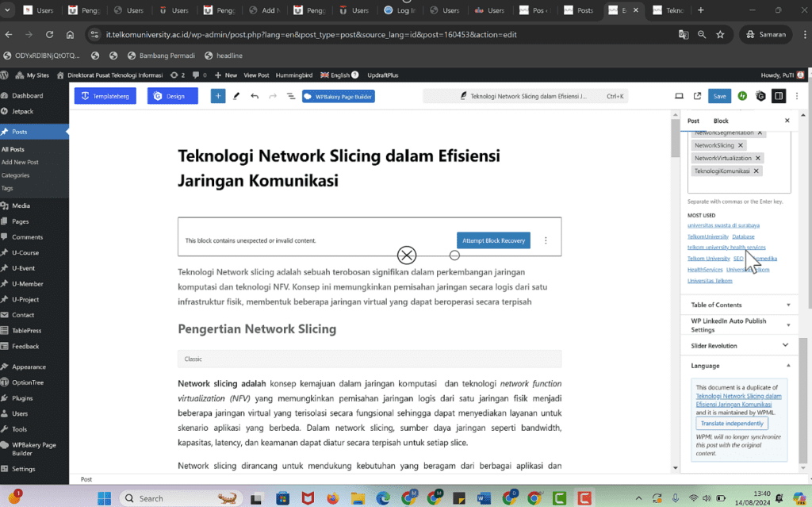This screenshot has width=812, height=507.
Task: Undo the last change with the undo arrow
Action: tap(254, 95)
